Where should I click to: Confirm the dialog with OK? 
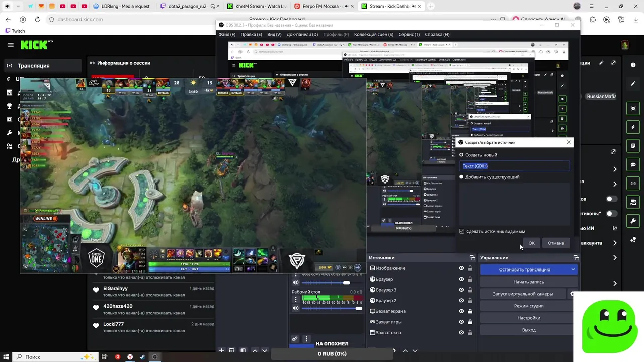(531, 243)
